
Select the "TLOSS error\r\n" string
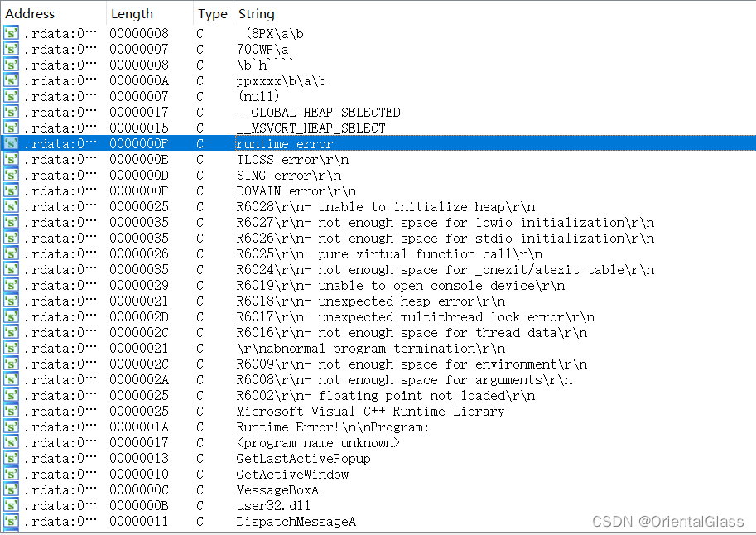point(292,160)
